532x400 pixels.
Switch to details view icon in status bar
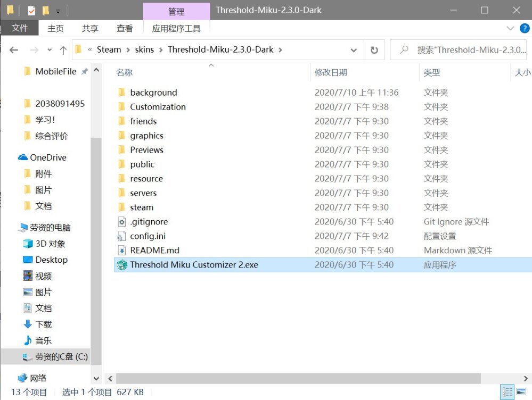pos(507,392)
